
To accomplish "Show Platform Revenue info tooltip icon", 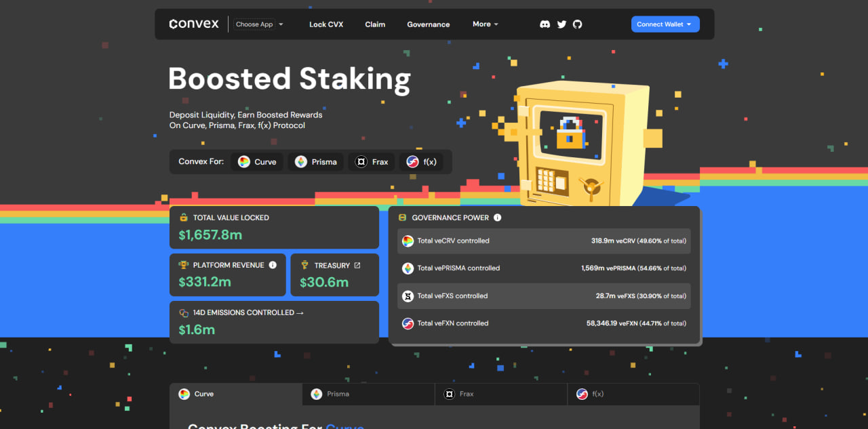I will click(x=273, y=265).
